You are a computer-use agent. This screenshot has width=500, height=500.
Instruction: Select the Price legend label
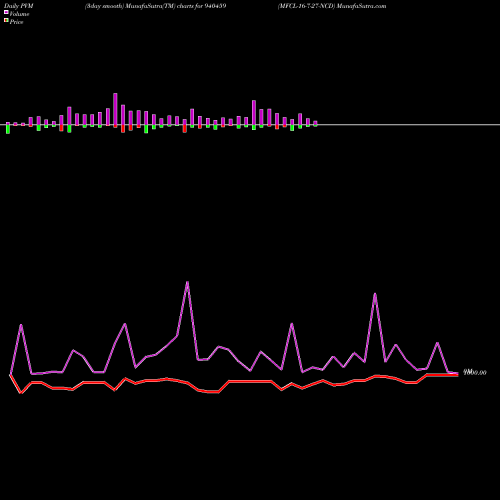coord(16,22)
